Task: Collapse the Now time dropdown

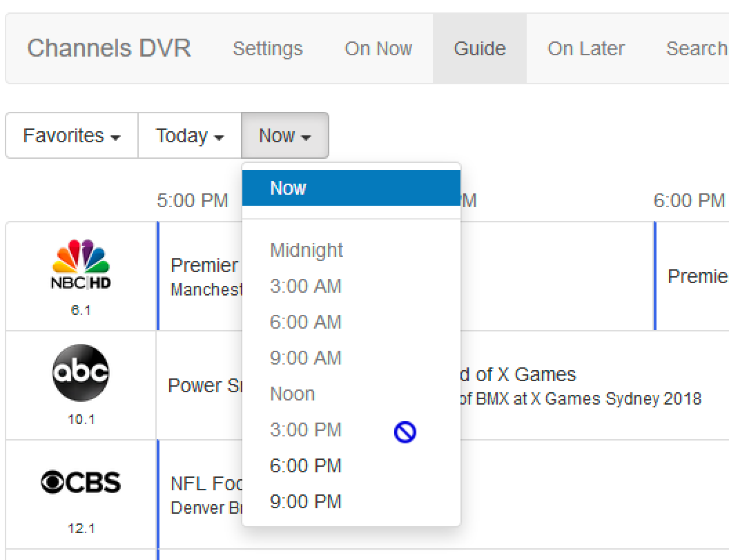Action: tap(284, 135)
